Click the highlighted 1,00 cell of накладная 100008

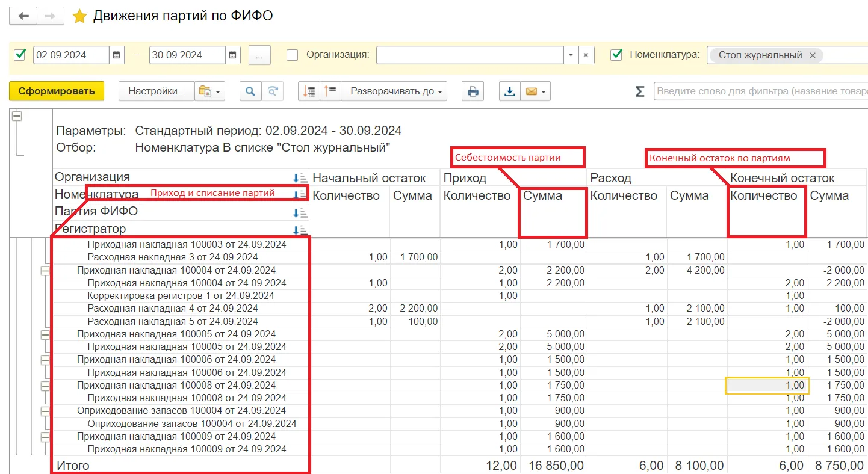[767, 386]
